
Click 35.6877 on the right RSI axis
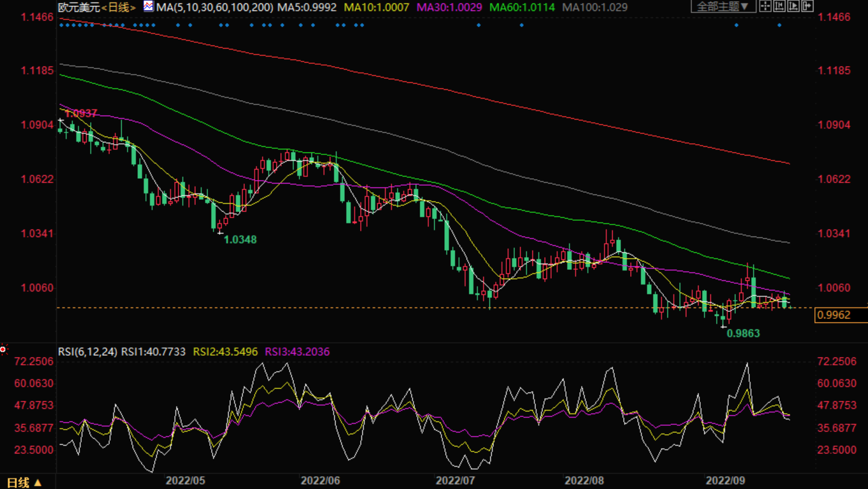837,428
